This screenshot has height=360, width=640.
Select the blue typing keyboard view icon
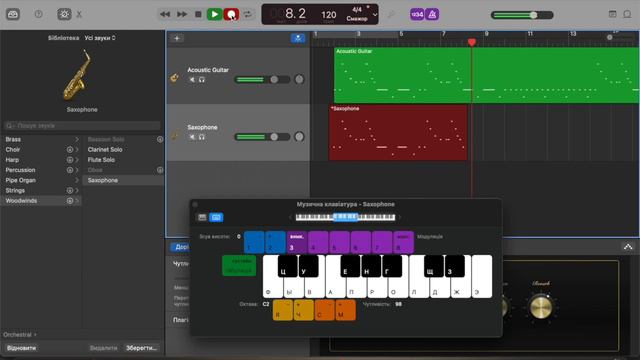tap(216, 217)
